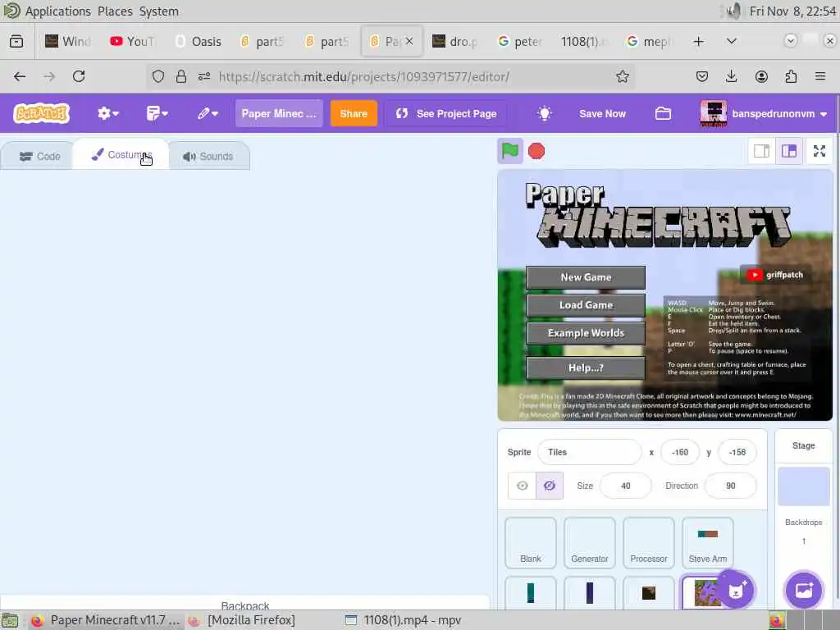
Task: Click Choose a Sprite cat button
Action: click(x=736, y=590)
